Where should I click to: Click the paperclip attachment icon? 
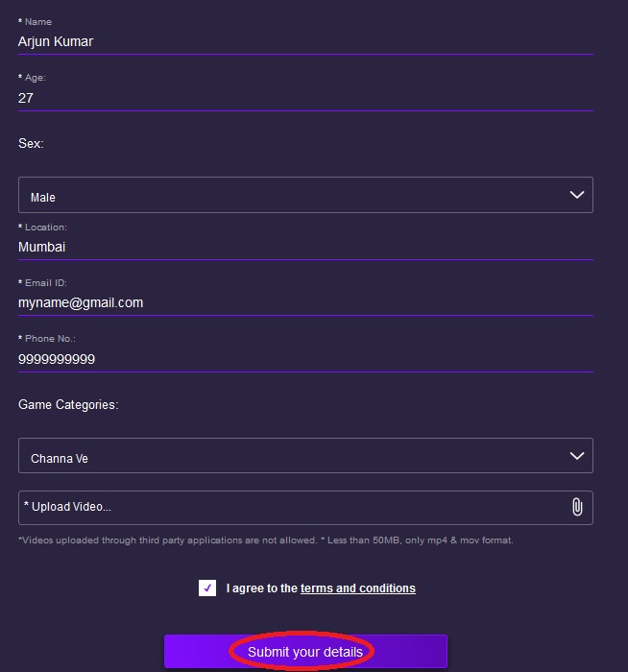pyautogui.click(x=577, y=507)
